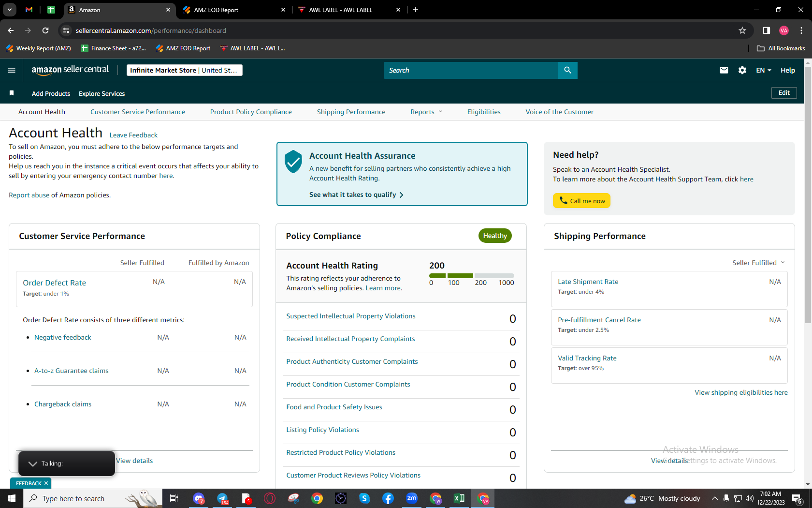The width and height of the screenshot is (812, 508).
Task: Open the Windows Start menu
Action: [x=12, y=498]
